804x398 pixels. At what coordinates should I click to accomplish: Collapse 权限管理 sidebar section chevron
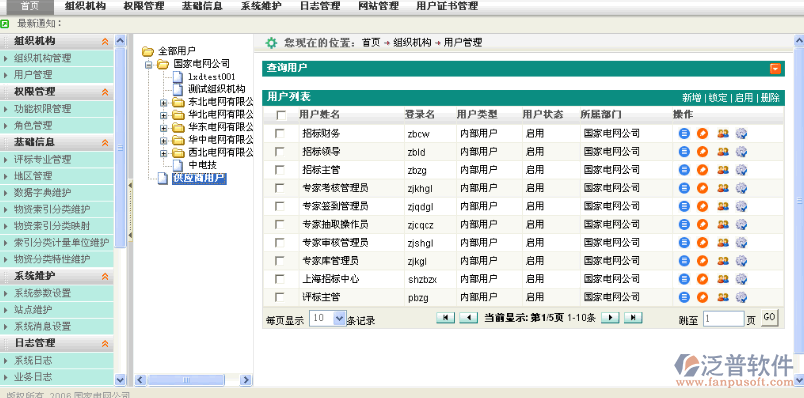tap(105, 92)
